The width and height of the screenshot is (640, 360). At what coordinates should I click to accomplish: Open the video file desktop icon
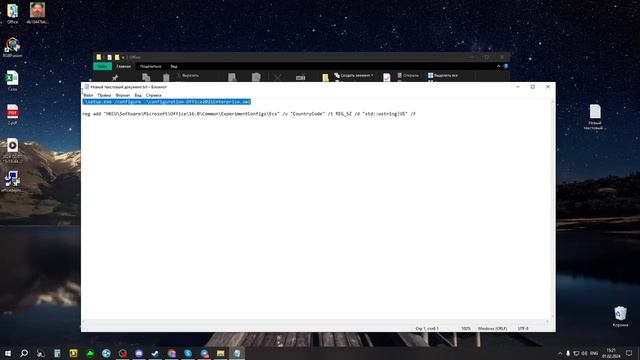click(x=12, y=150)
